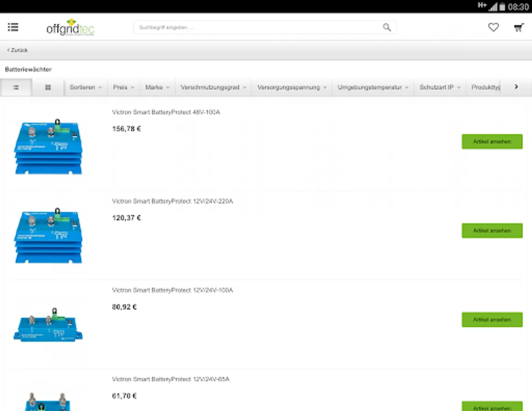The height and width of the screenshot is (411, 532).
Task: Tap the signal strength icon
Action: (x=493, y=6)
